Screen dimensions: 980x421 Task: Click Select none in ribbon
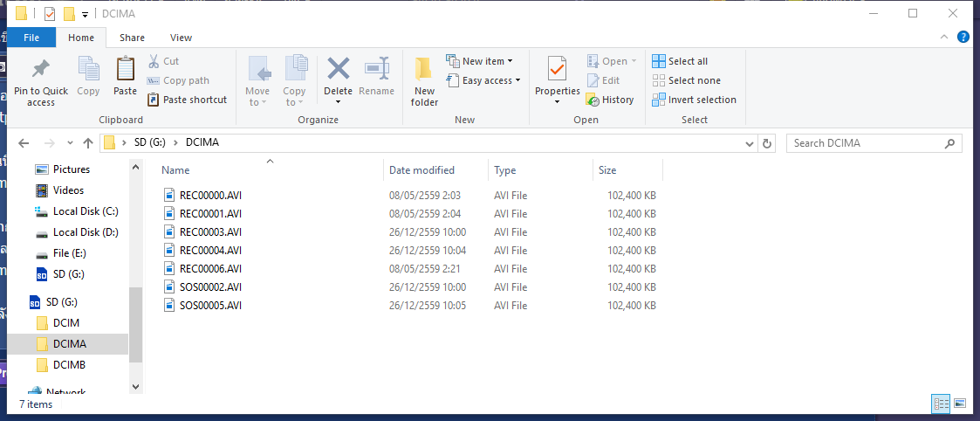[686, 80]
